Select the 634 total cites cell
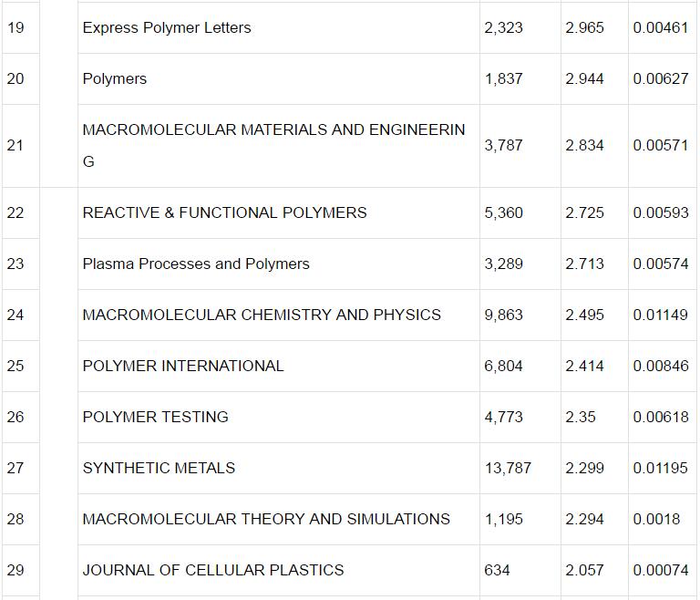The width and height of the screenshot is (700, 600). (498, 570)
